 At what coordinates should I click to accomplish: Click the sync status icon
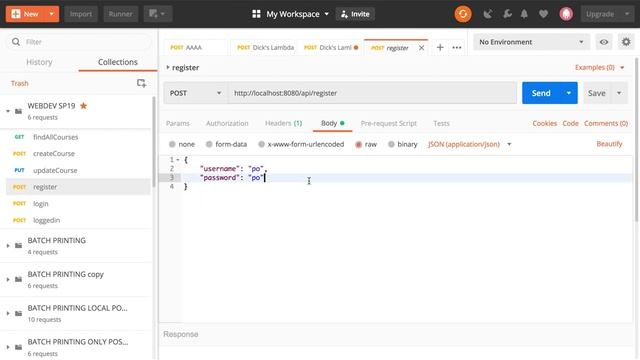pos(463,14)
